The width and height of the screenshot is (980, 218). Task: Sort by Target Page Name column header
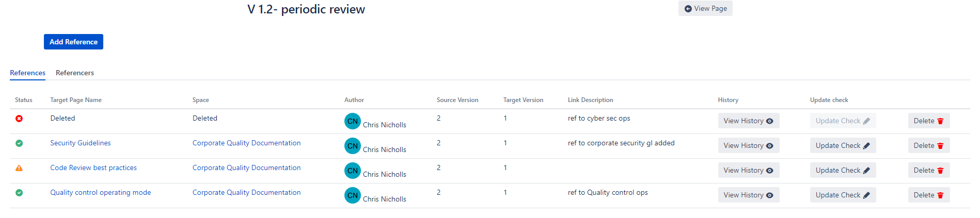[76, 100]
